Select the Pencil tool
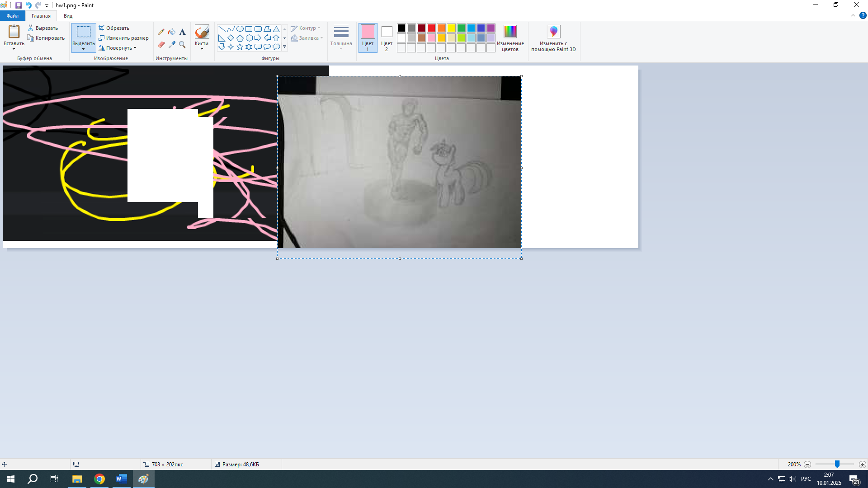868x488 pixels. [161, 32]
